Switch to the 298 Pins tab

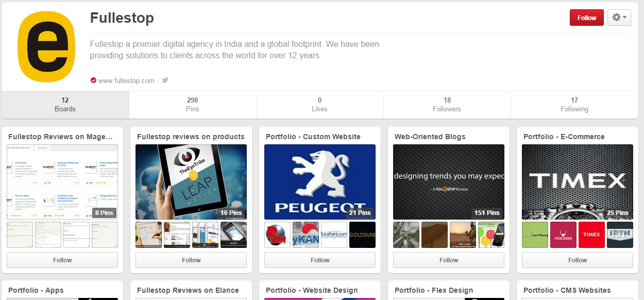point(192,105)
